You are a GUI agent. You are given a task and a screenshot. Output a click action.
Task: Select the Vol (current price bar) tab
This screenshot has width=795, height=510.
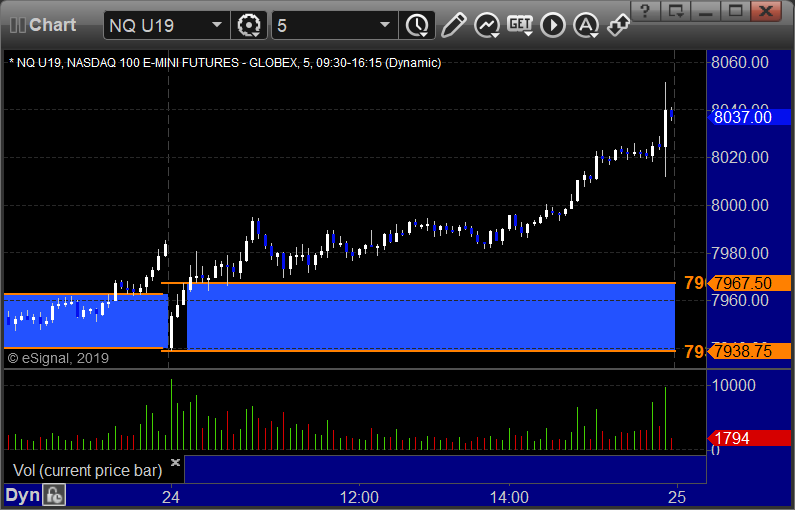click(x=88, y=470)
